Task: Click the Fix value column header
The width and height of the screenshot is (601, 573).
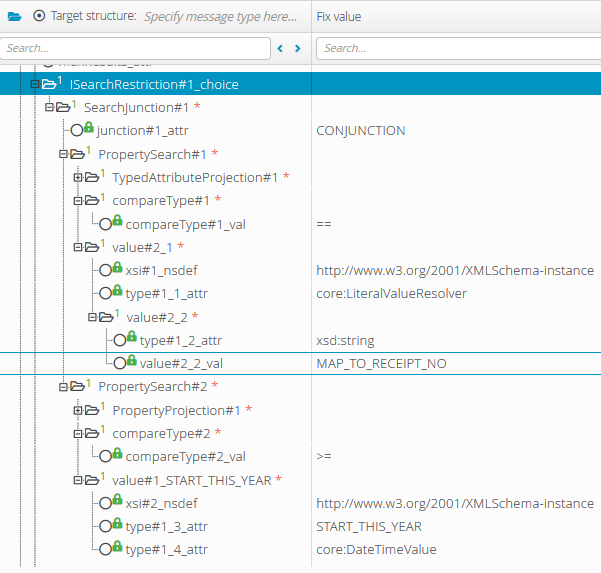Action: pos(339,16)
